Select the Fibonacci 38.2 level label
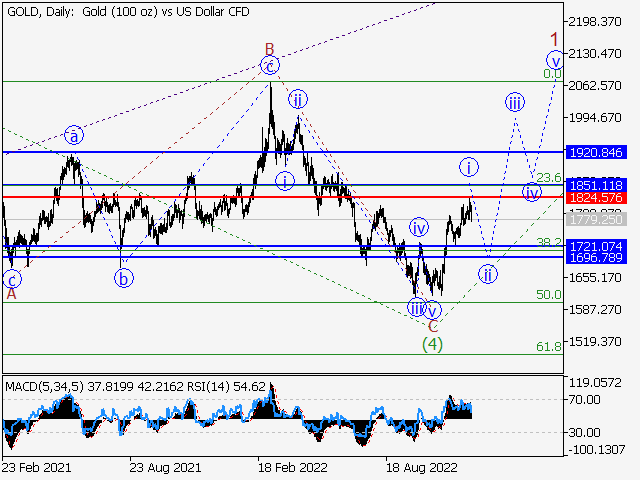This screenshot has height=480, width=640. (549, 243)
